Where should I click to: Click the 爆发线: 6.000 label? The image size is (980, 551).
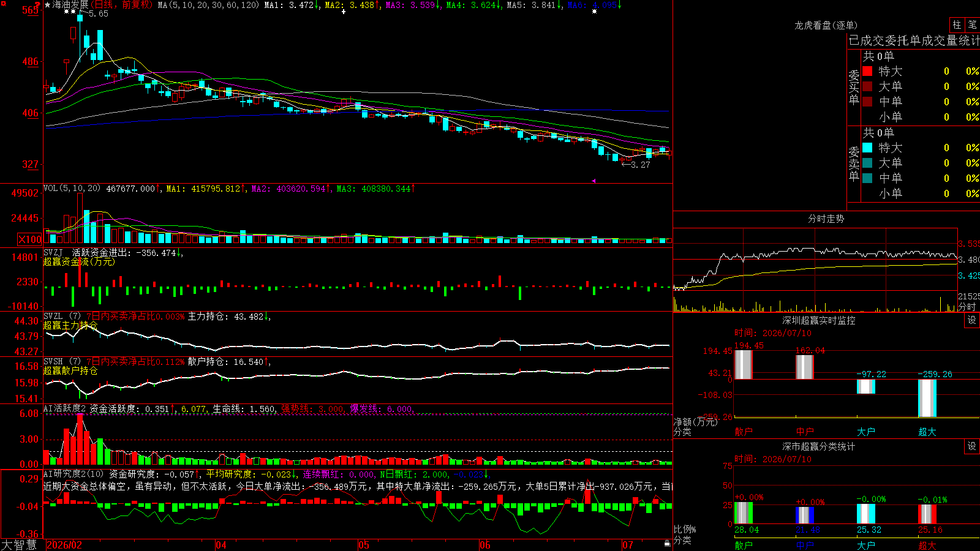[381, 408]
